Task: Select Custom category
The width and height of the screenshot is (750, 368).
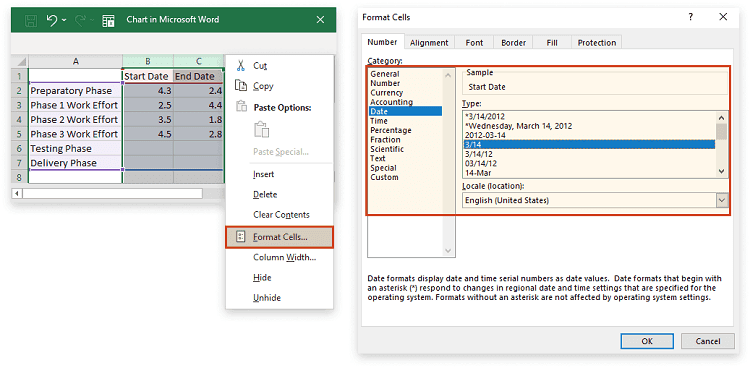Action: pos(384,177)
